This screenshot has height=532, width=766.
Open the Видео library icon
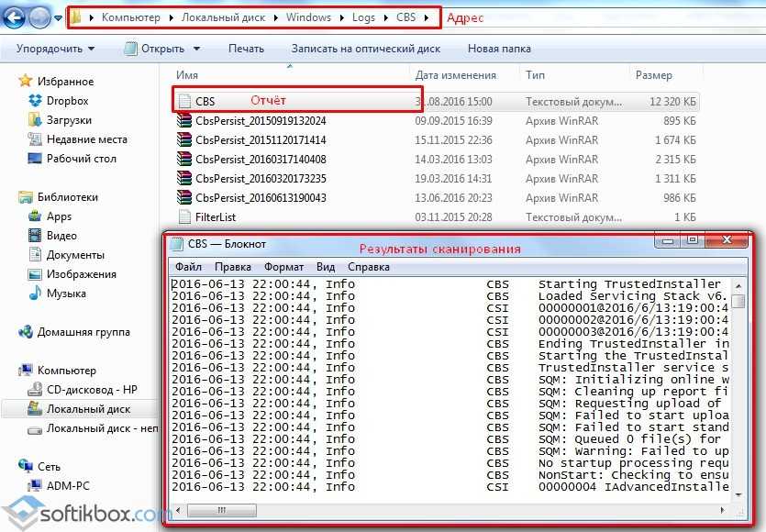35,236
